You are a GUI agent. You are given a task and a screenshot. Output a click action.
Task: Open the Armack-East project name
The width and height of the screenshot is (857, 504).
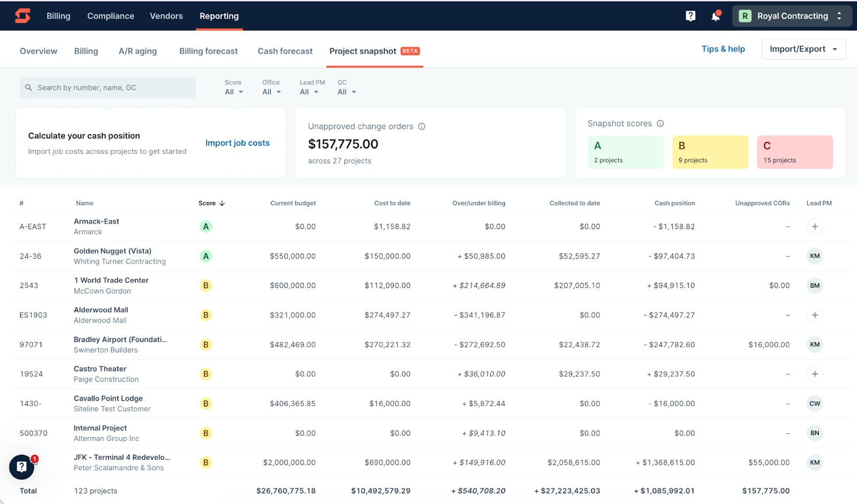(96, 221)
